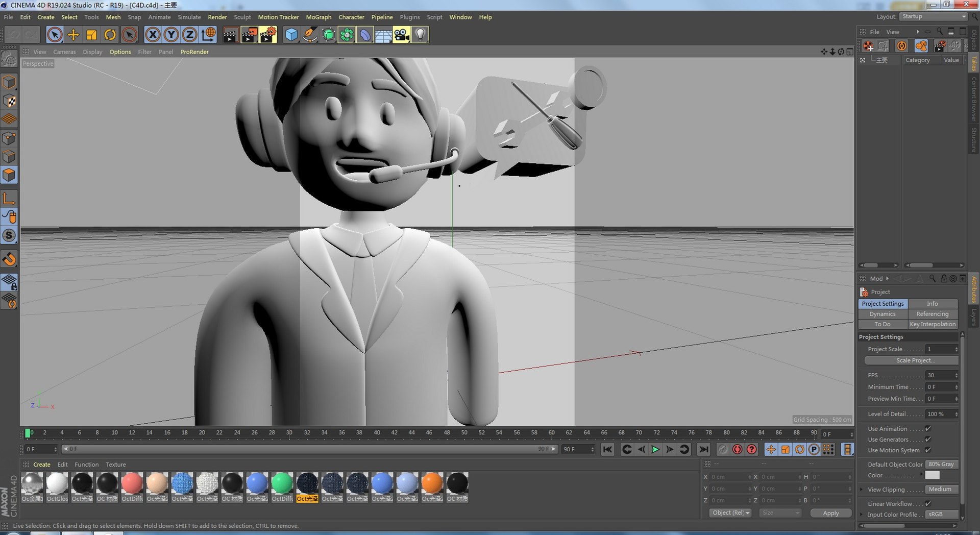Screen dimensions: 980x535
Task: Expand View Clipping disclosure arrow
Action: pos(862,490)
